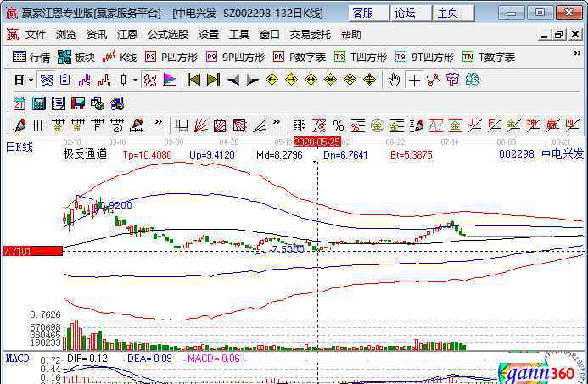The width and height of the screenshot is (588, 384).
Task: Expand the angle-line tools overflow chevron
Action: tap(277, 122)
